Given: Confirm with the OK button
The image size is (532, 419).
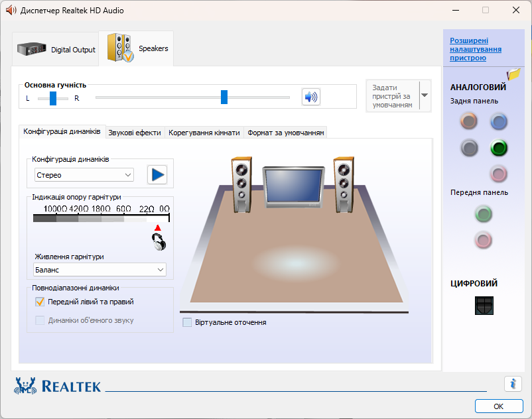Looking at the screenshot, I should coord(499,406).
